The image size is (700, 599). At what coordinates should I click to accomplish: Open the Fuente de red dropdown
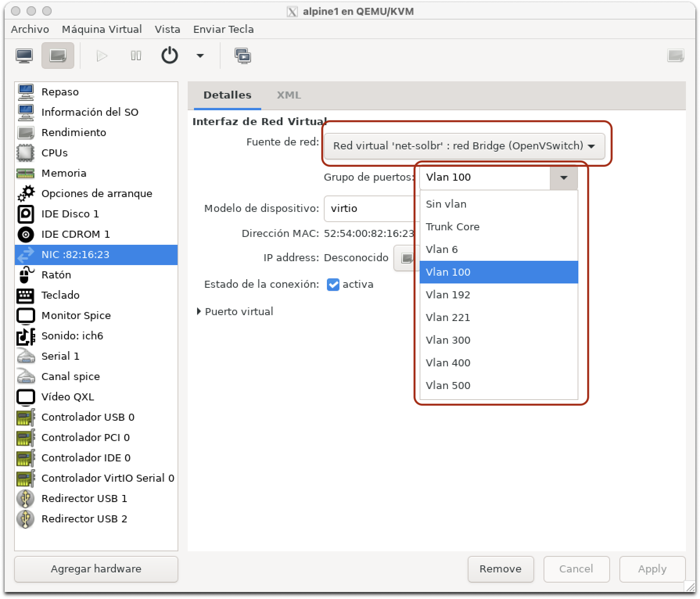pos(464,146)
